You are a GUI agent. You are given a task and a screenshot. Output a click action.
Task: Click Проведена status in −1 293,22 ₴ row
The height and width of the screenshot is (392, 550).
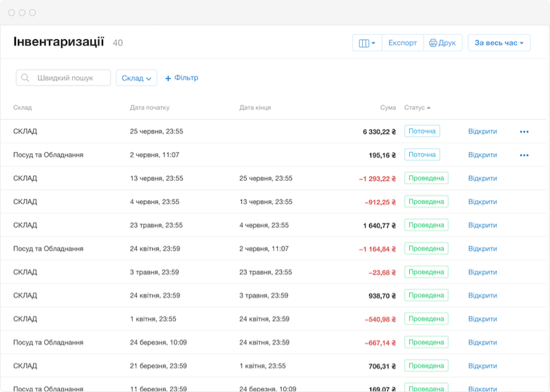tap(426, 178)
